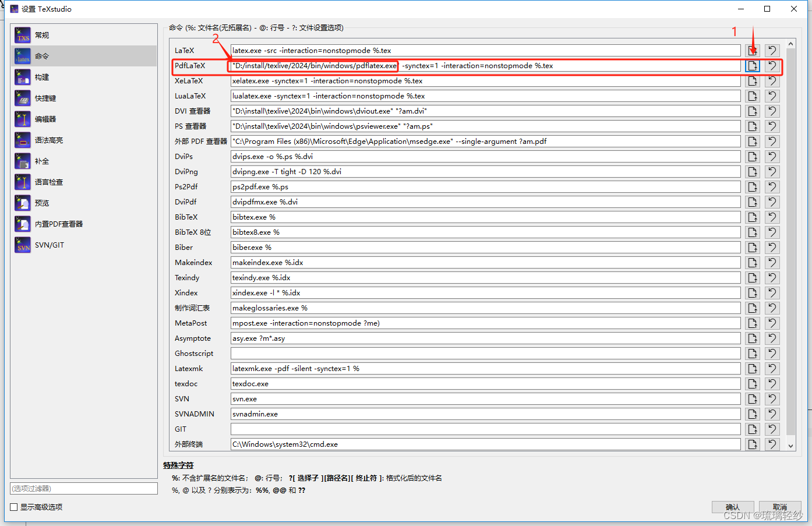Click the 选项过滤器 filter field

[84, 488]
